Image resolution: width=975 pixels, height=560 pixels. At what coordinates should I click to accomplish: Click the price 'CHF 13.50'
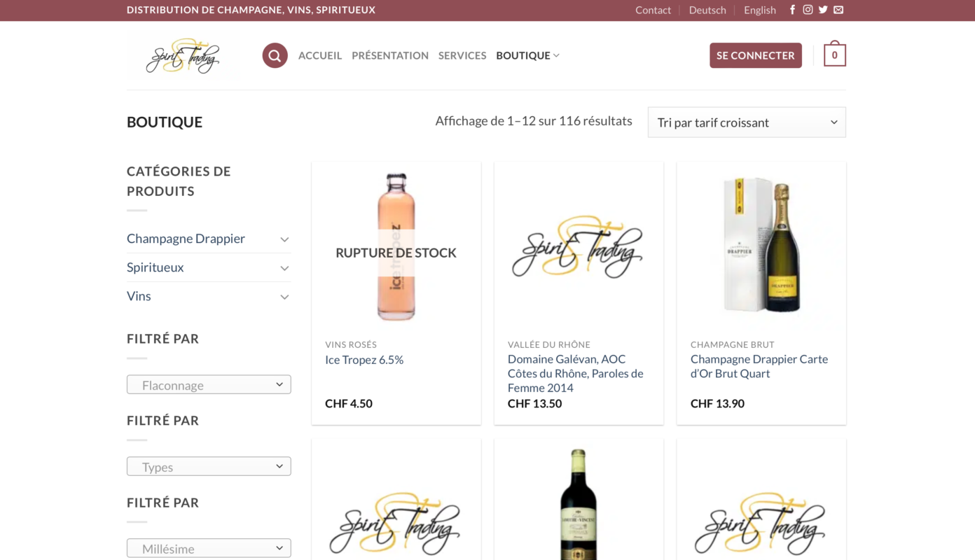coord(535,403)
